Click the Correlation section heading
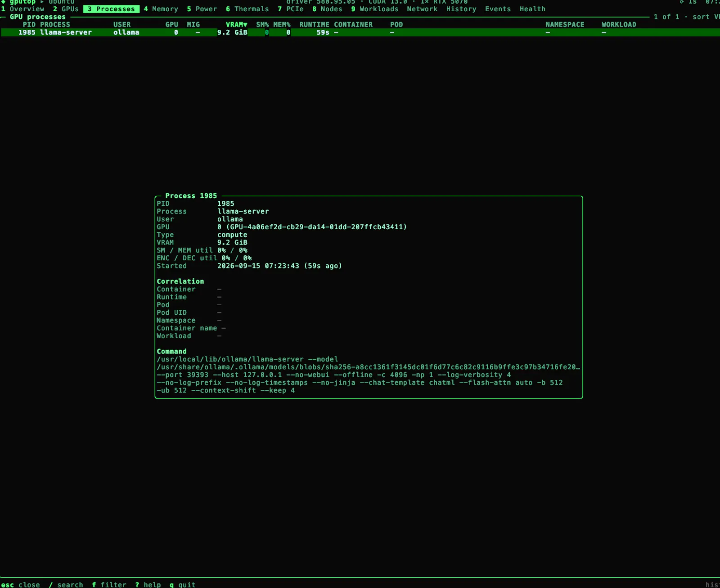 tap(180, 281)
